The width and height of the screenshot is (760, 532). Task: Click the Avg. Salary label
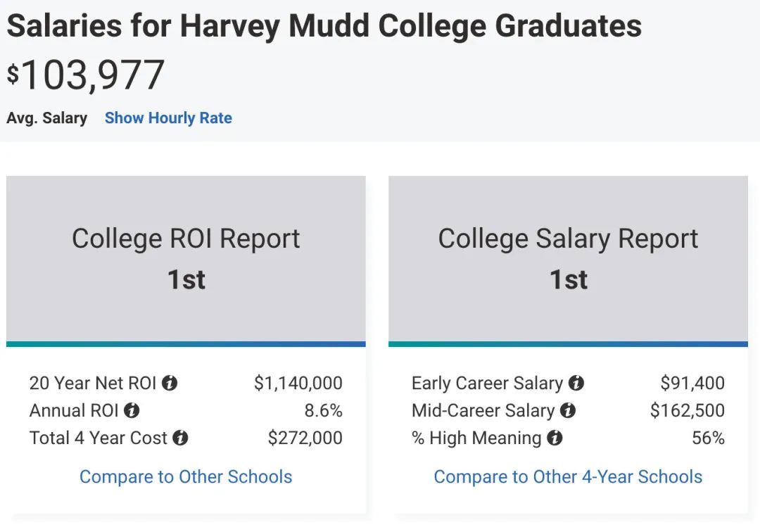(x=47, y=118)
